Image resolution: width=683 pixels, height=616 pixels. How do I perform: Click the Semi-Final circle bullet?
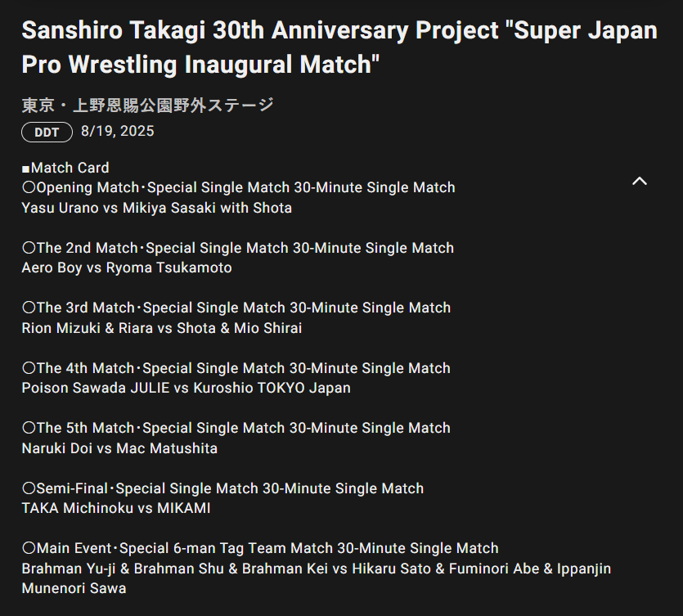tap(29, 488)
